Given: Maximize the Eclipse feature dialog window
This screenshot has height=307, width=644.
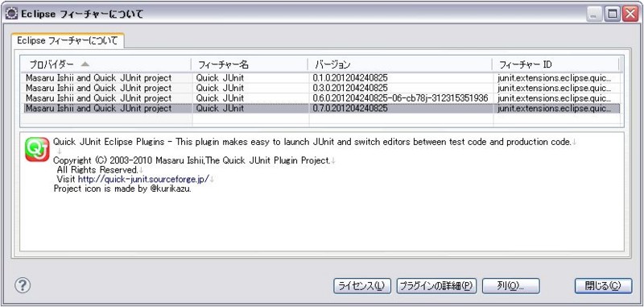Looking at the screenshot, I should point(613,15).
